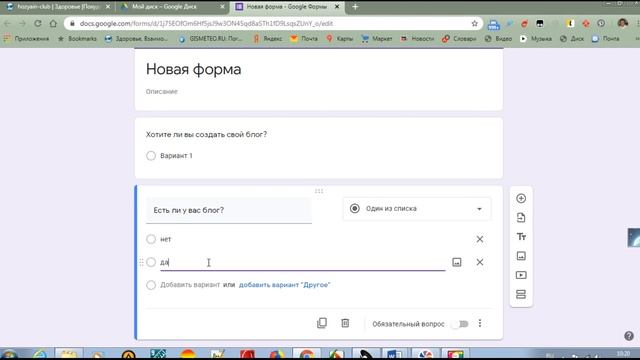Switch to the 'Мой диск - Google Диск' tab
640x360 pixels.
click(172, 7)
